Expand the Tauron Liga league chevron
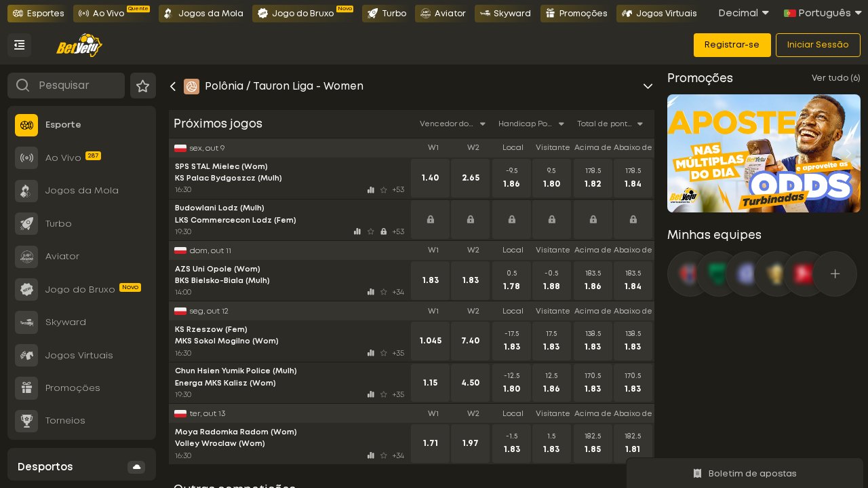Screen dimensions: 868x488 [648, 86]
